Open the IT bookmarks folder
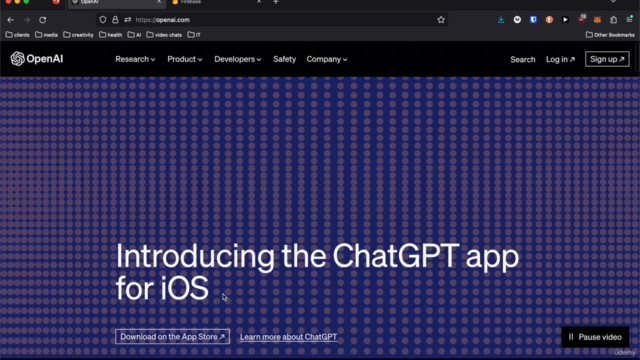 click(x=194, y=35)
